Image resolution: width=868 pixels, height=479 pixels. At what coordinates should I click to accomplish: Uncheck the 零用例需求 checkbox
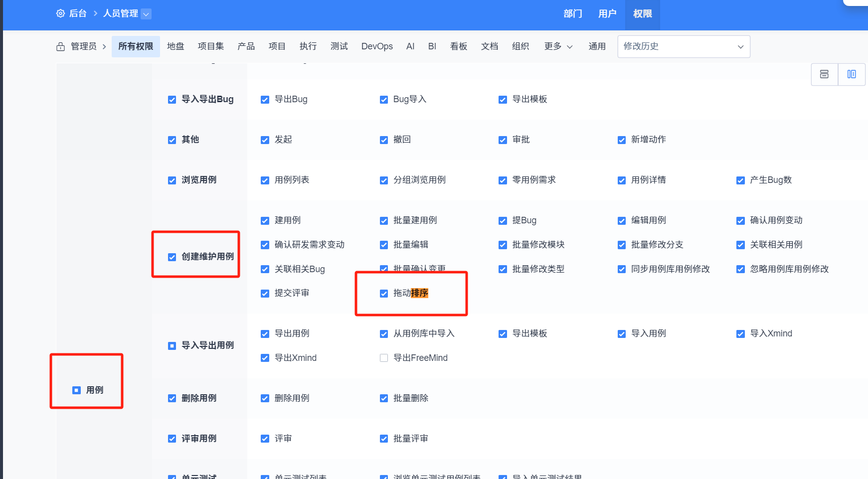tap(503, 180)
